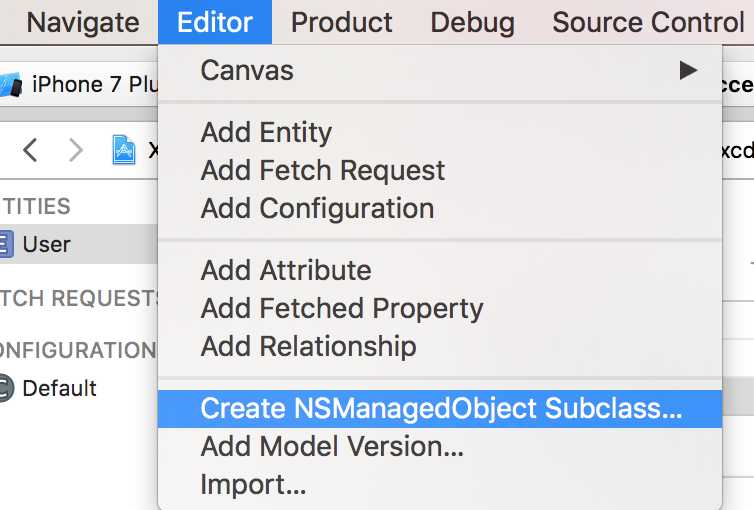Click the User entity icon
This screenshot has width=754, height=510.
point(6,244)
